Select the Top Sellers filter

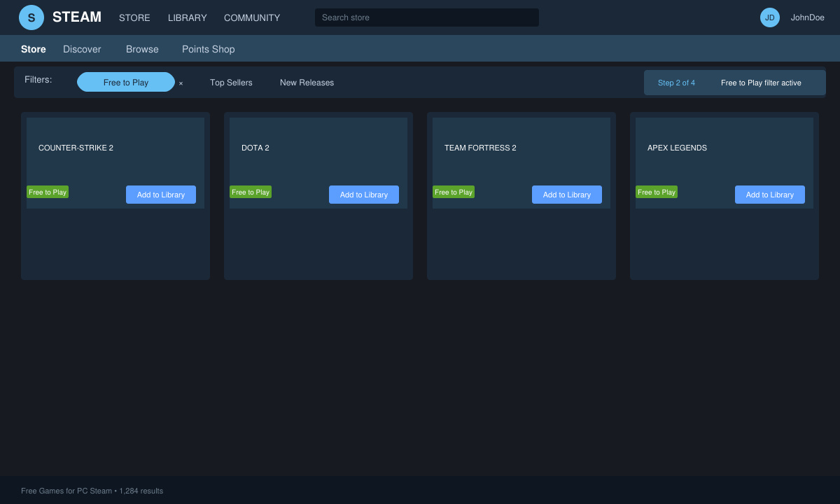[231, 83]
